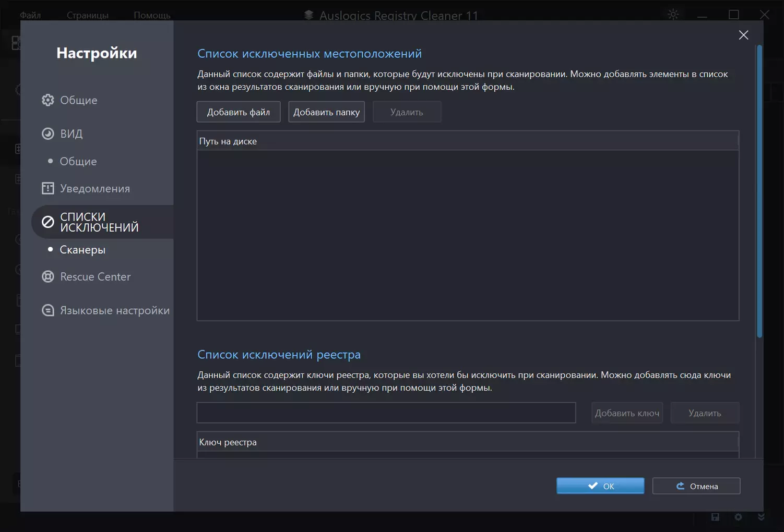Open the Языковые настройки icon
The width and height of the screenshot is (784, 532).
click(x=48, y=310)
